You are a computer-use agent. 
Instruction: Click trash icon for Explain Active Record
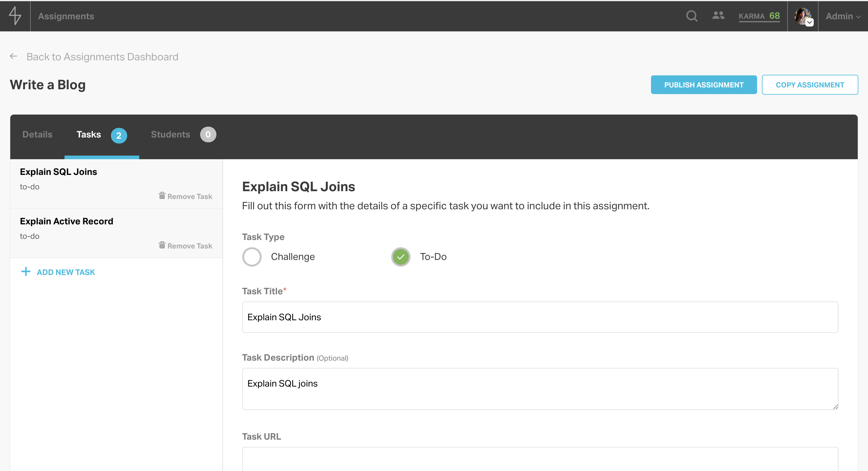click(x=162, y=245)
